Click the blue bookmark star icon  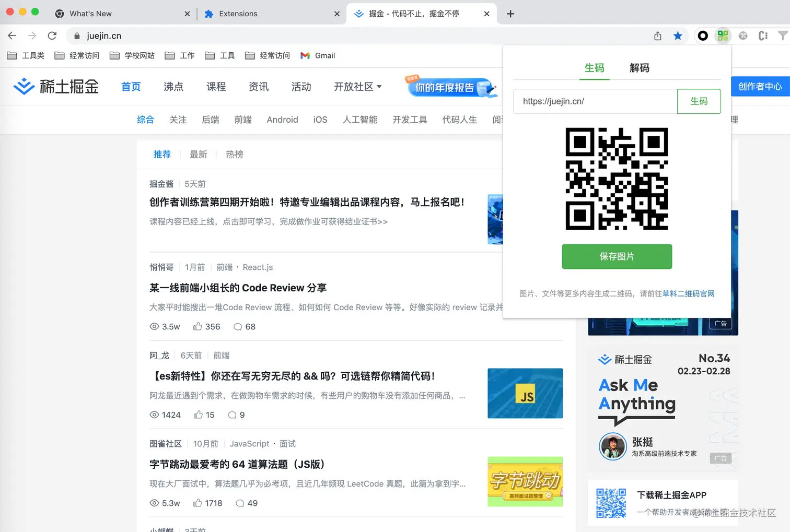point(678,36)
